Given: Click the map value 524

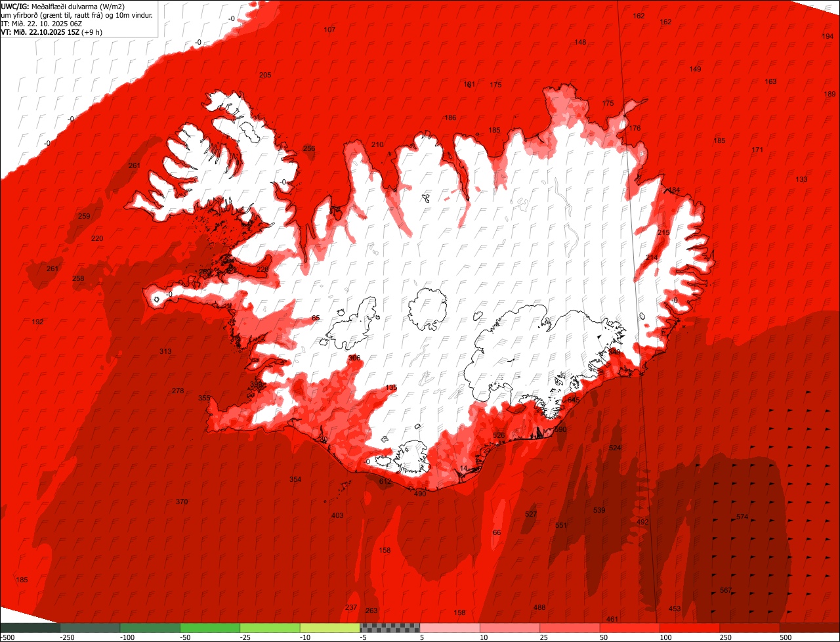Looking at the screenshot, I should click(615, 448).
